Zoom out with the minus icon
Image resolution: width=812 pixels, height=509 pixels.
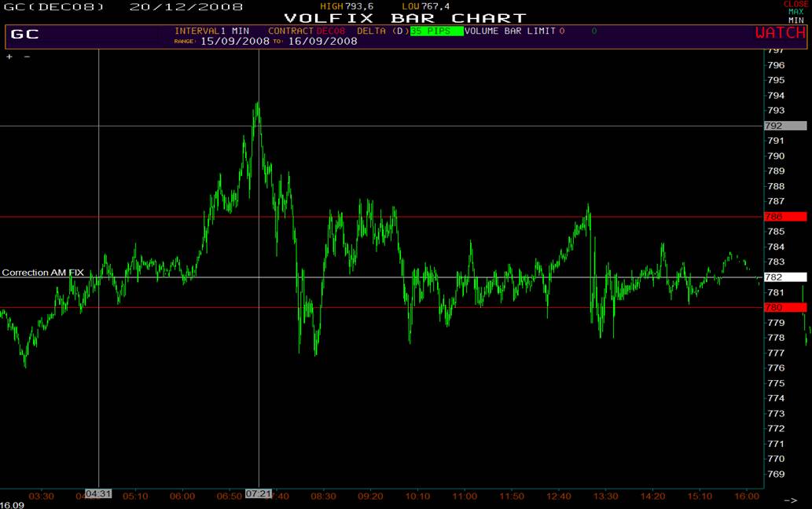click(27, 57)
